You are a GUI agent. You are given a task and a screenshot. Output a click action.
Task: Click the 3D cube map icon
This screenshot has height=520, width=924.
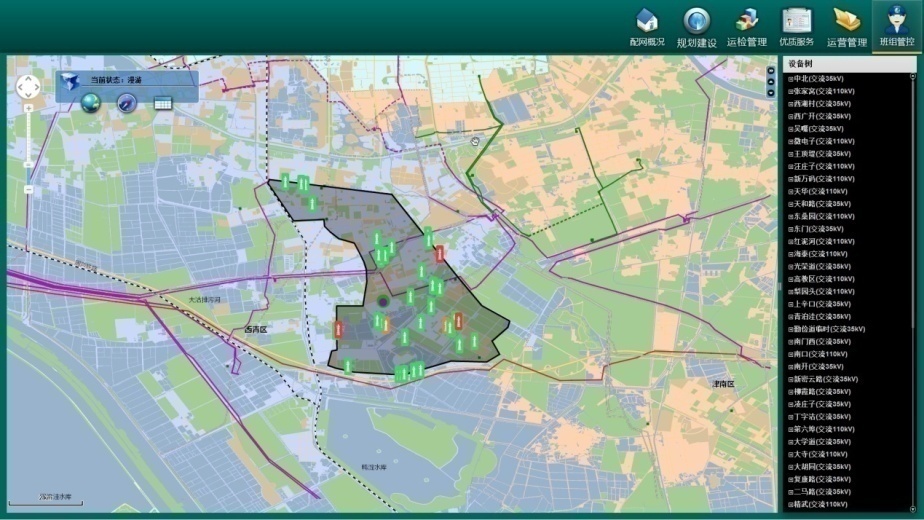70,82
